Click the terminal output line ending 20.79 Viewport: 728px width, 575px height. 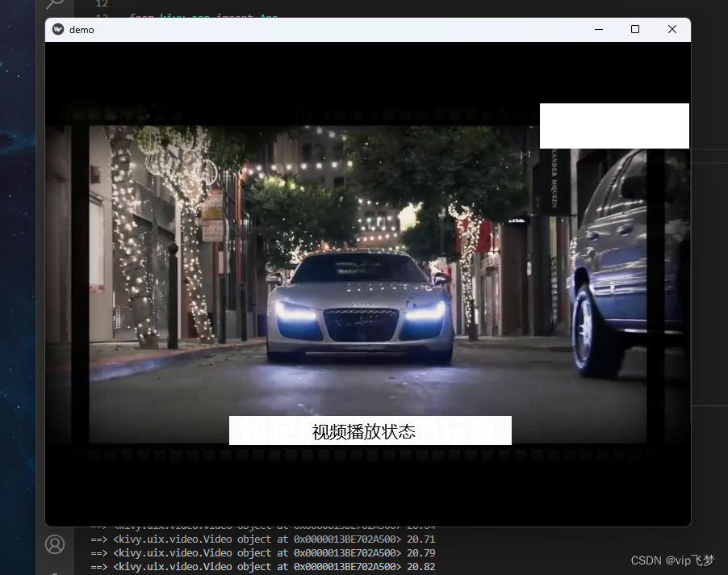[262, 552]
